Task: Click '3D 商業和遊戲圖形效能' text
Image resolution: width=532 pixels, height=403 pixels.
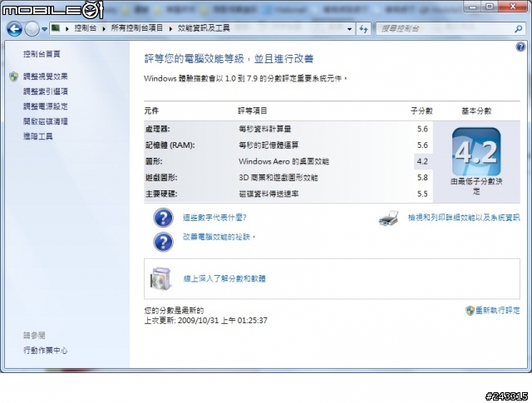Action: 278,178
